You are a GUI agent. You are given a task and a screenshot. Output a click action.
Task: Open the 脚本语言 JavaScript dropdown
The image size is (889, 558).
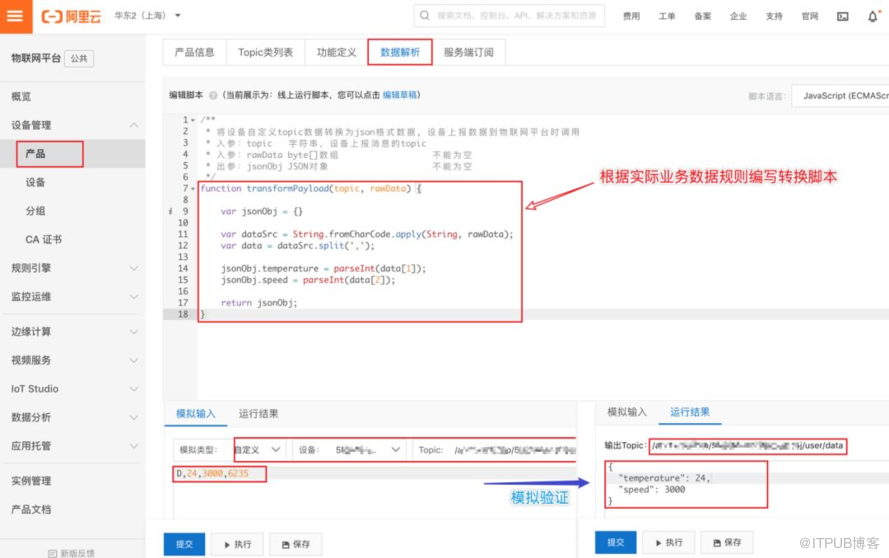pos(840,96)
